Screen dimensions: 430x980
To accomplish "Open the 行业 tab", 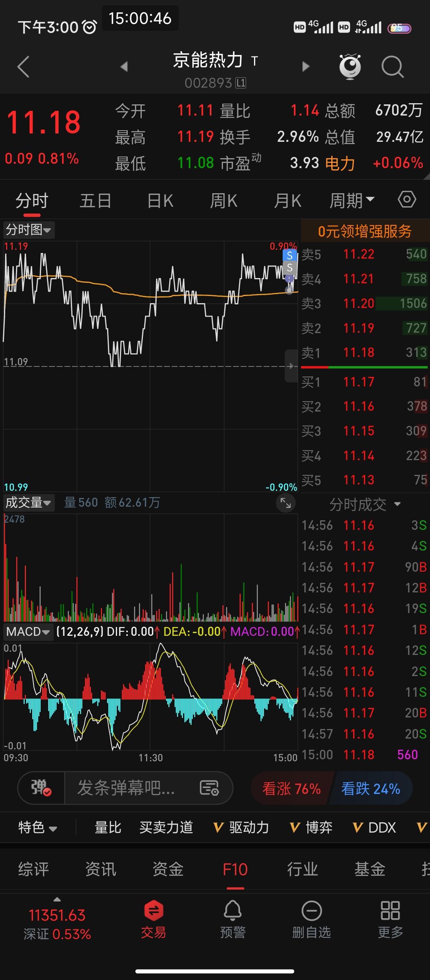I will pyautogui.click(x=303, y=869).
